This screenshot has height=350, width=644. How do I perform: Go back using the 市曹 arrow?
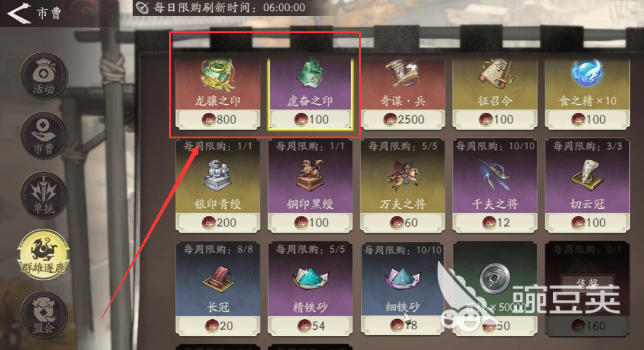coord(18,13)
